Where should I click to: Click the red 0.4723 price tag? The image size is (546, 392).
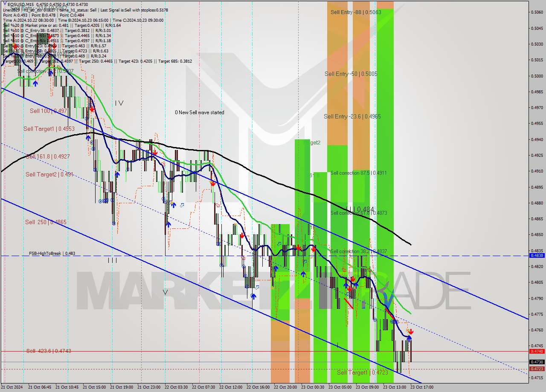tap(536, 369)
